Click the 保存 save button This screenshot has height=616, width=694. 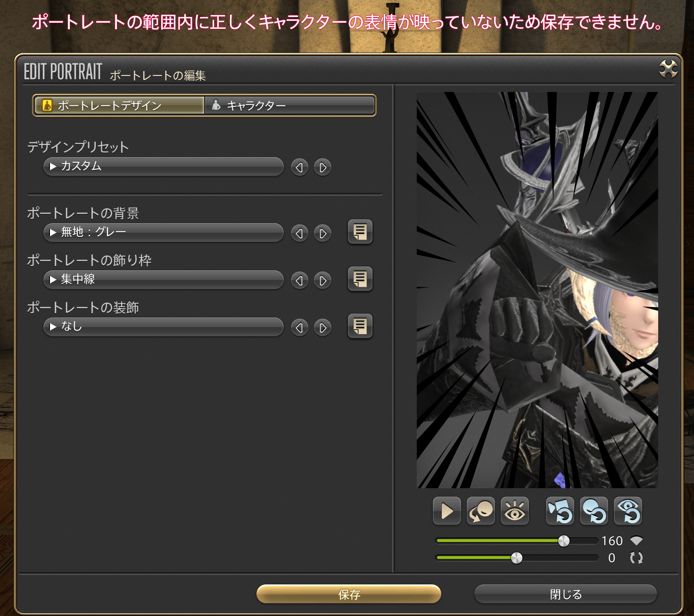pos(348,594)
